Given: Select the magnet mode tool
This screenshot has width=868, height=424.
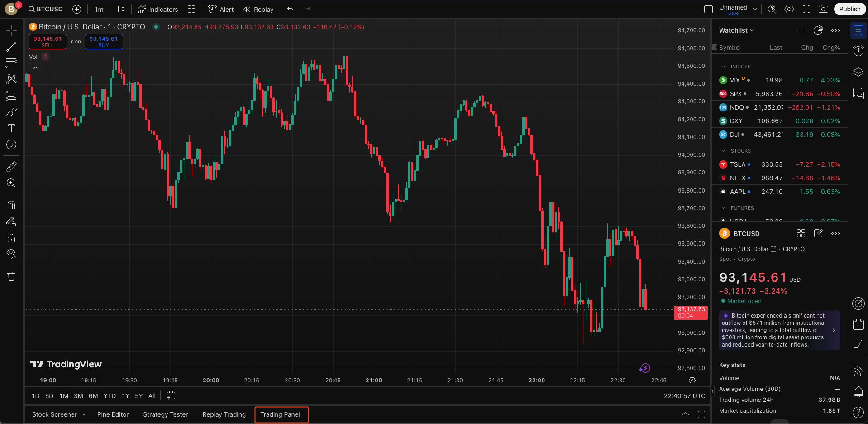Looking at the screenshot, I should point(11,205).
